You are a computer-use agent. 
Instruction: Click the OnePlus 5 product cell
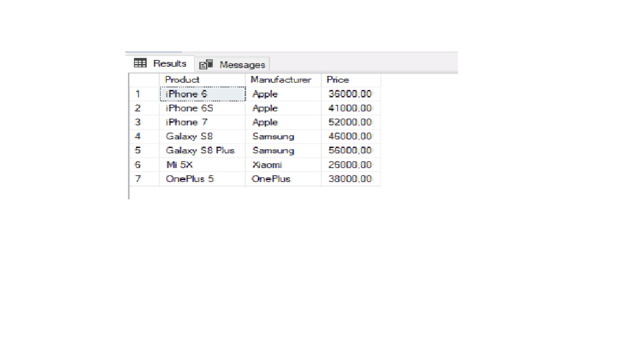pos(202,179)
